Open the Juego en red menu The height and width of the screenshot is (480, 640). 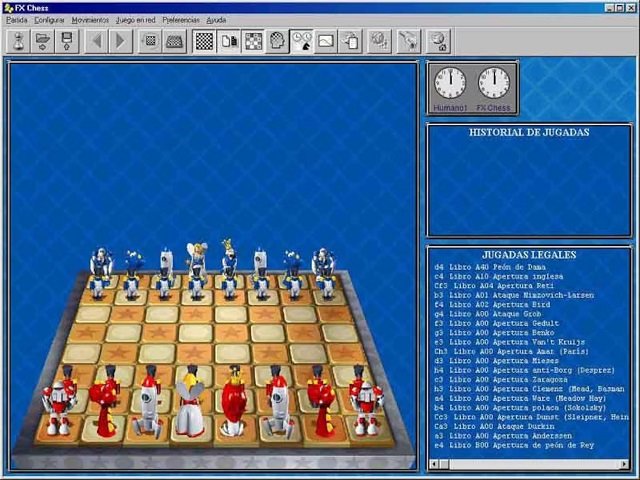click(x=136, y=20)
